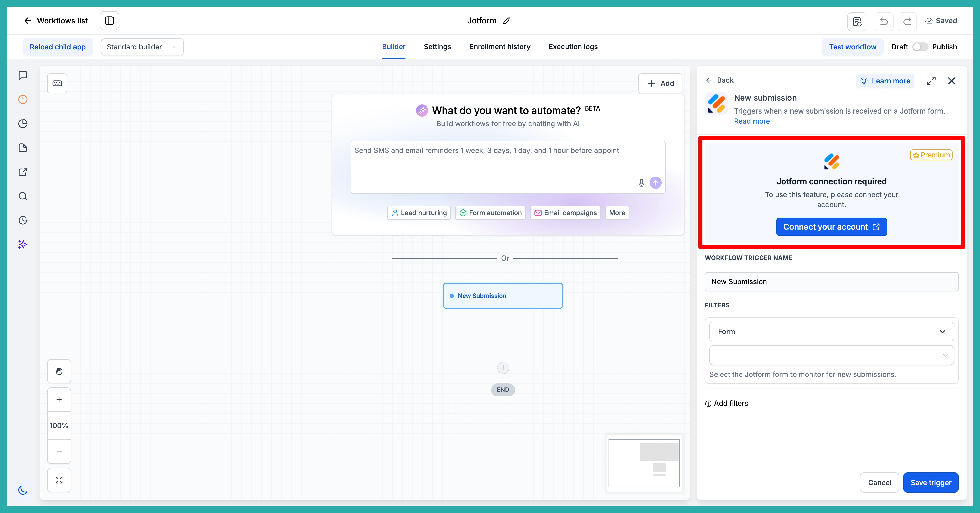Switch to the Builder tab
This screenshot has height=513, width=980.
pos(393,47)
